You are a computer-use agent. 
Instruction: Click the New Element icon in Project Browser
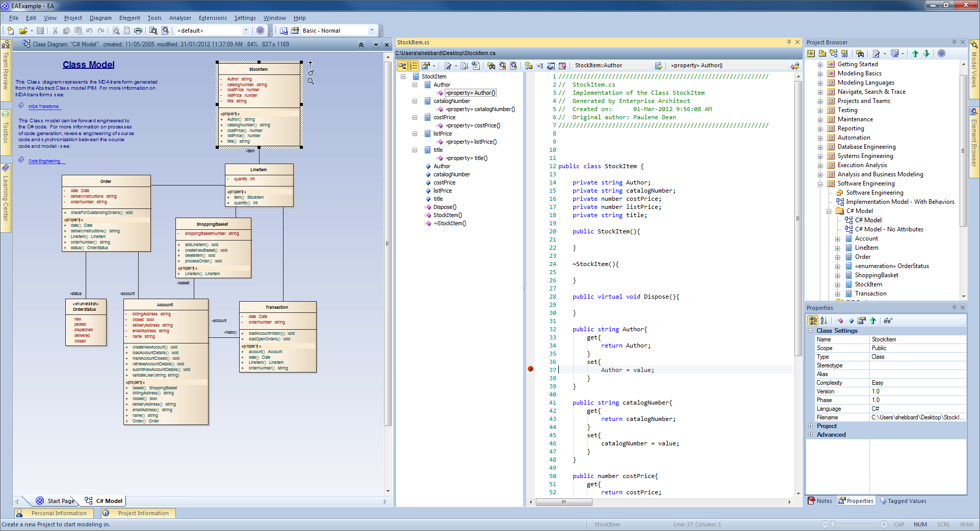coord(844,54)
